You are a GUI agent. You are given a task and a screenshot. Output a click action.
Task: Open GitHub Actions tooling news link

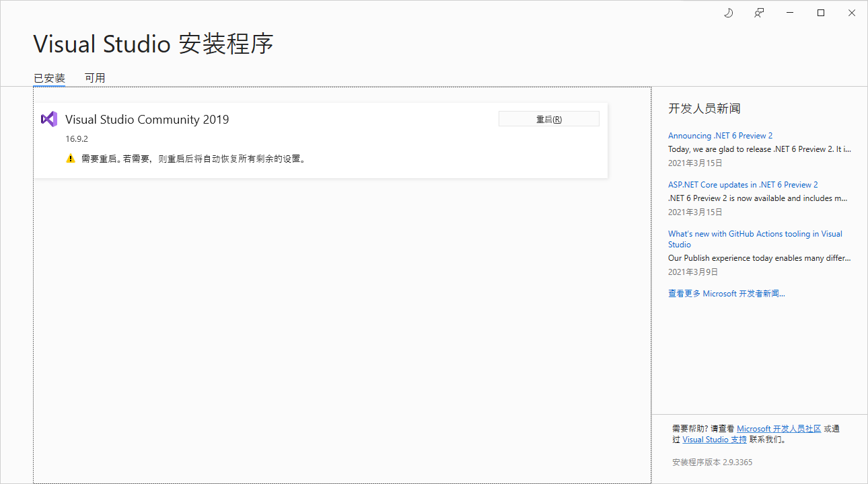click(x=755, y=239)
